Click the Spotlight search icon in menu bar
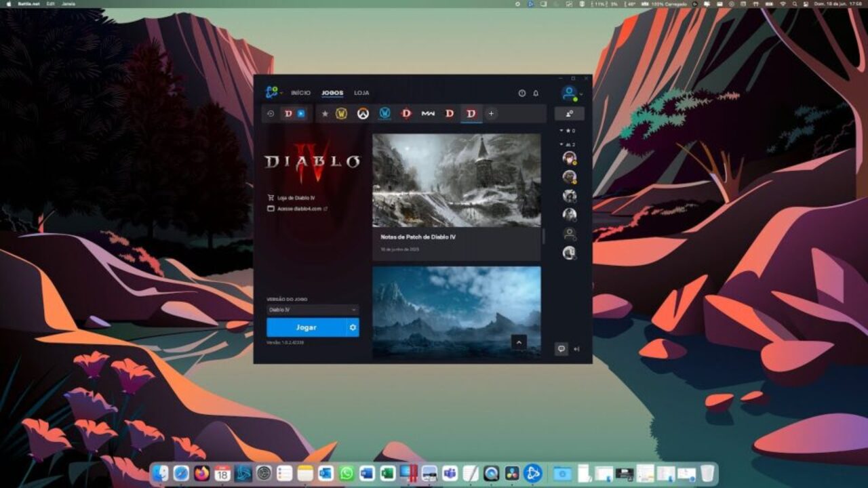Image resolution: width=868 pixels, height=488 pixels. 794,3
